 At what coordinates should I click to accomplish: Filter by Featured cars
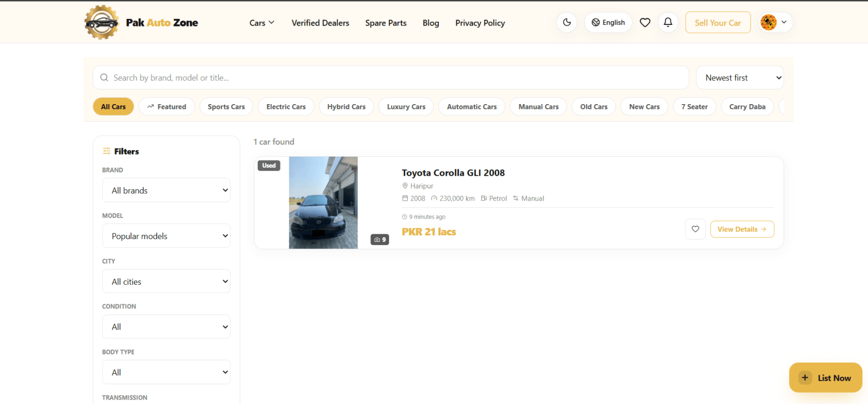tap(167, 107)
